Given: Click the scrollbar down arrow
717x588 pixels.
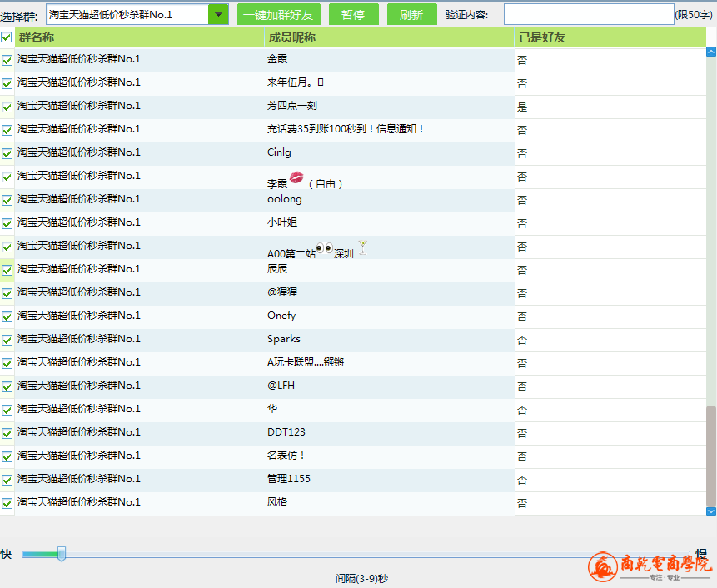Looking at the screenshot, I should coord(711,511).
